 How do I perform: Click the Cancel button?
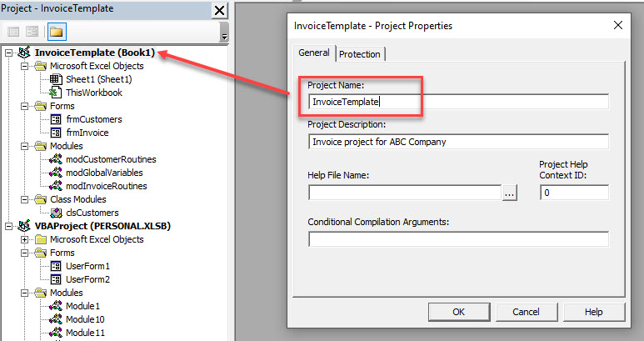(526, 312)
